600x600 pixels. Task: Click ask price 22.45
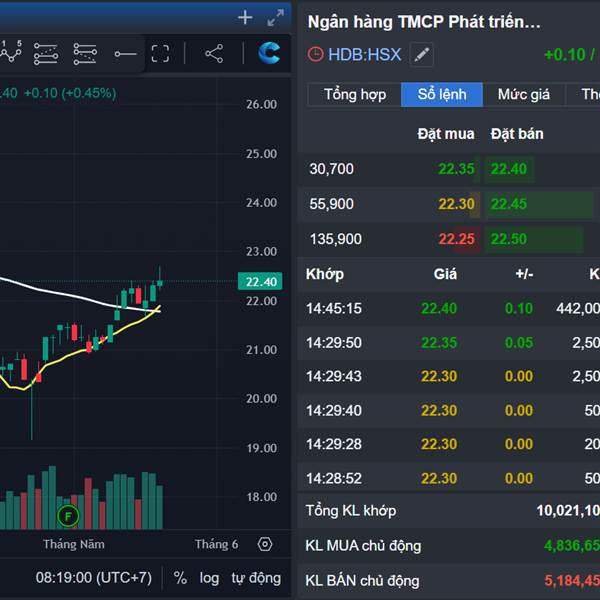[x=509, y=204]
